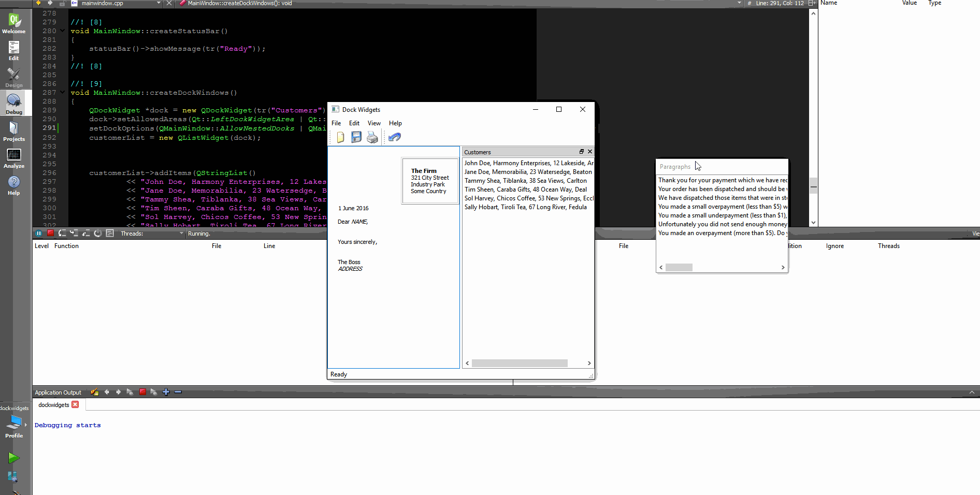Click the horizontal scrollbar in the Paragraphs window

point(679,267)
